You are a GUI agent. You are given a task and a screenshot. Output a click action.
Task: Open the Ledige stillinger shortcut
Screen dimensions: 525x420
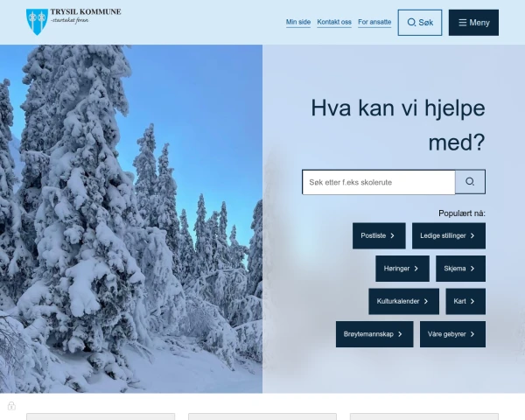tap(449, 235)
